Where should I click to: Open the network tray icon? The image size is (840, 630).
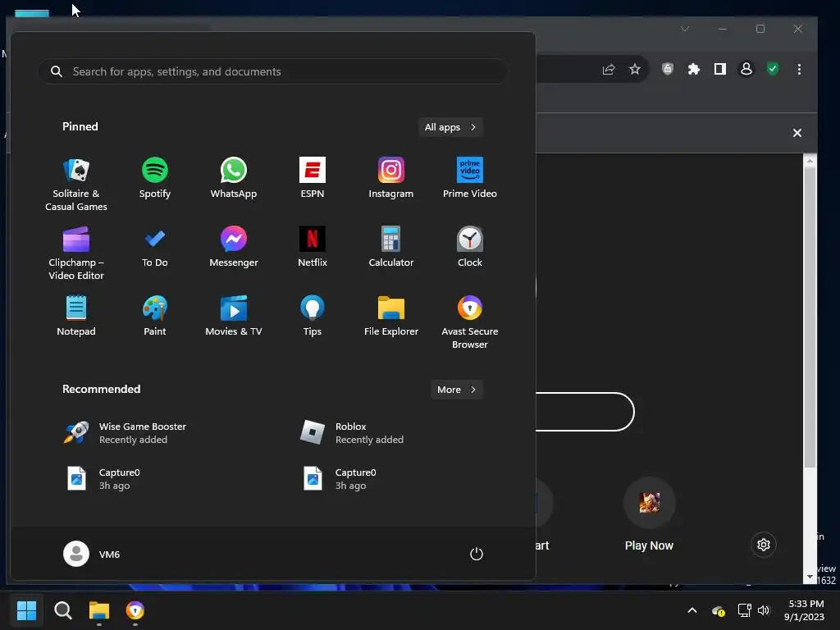pyautogui.click(x=744, y=610)
